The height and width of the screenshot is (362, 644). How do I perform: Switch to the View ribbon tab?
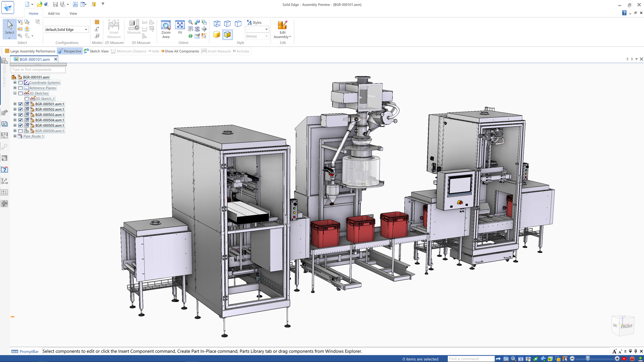click(x=73, y=13)
